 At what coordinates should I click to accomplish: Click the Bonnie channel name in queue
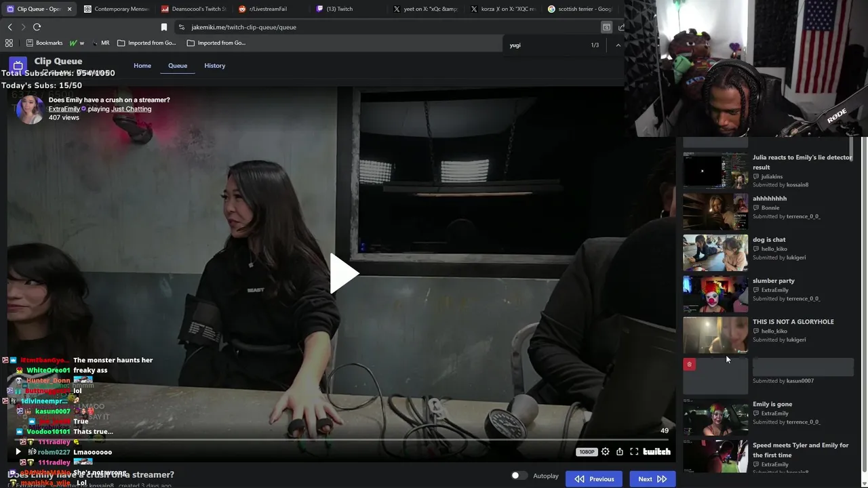point(770,208)
